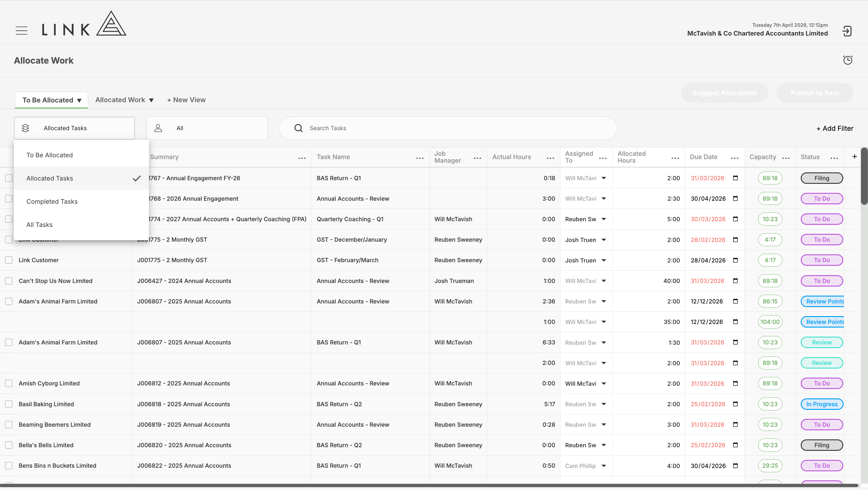Open Capacity column options dots
Screen dimensions: 868x490
pyautogui.click(x=786, y=158)
